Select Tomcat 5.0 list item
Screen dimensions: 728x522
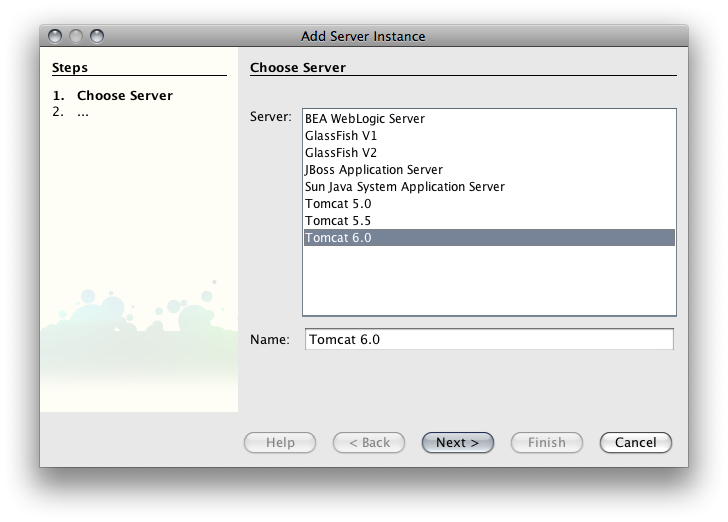(489, 203)
